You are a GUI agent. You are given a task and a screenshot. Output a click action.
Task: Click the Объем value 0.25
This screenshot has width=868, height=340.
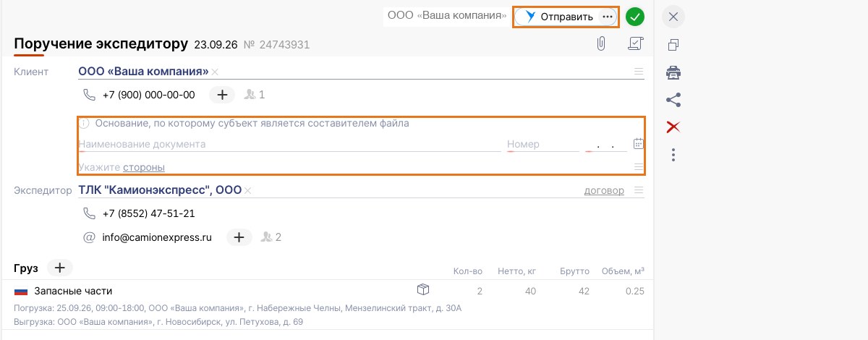click(634, 291)
